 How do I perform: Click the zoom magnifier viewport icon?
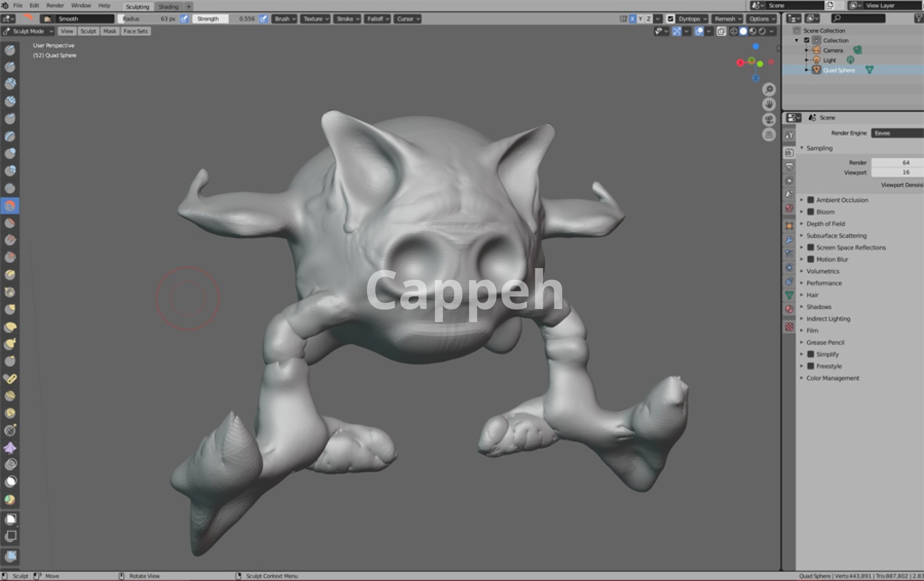[769, 90]
